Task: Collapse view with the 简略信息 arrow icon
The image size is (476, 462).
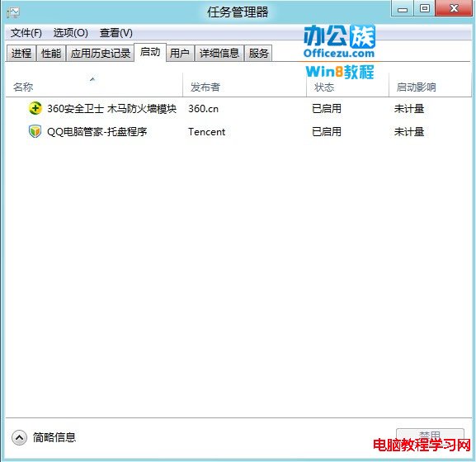Action: (19, 438)
